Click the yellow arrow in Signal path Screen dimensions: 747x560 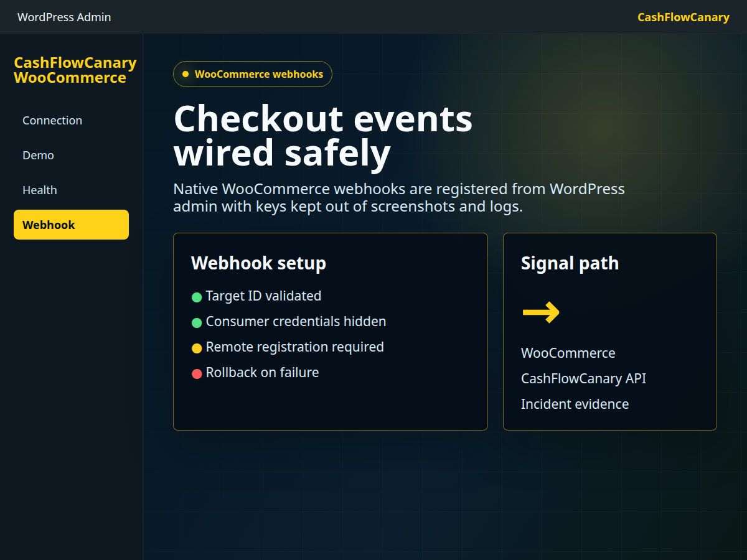coord(541,312)
